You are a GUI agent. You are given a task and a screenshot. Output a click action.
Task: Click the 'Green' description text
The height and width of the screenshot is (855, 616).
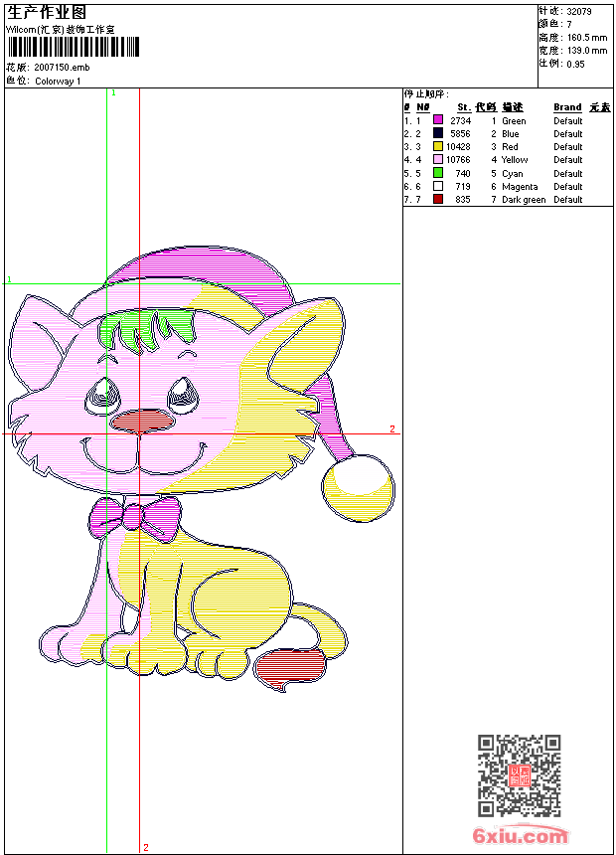tap(514, 121)
